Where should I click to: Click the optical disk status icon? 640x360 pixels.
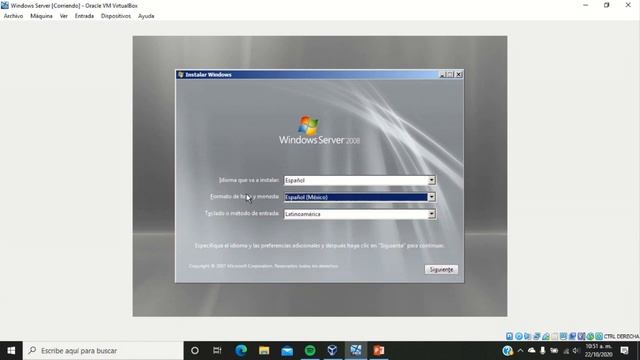pos(519,336)
